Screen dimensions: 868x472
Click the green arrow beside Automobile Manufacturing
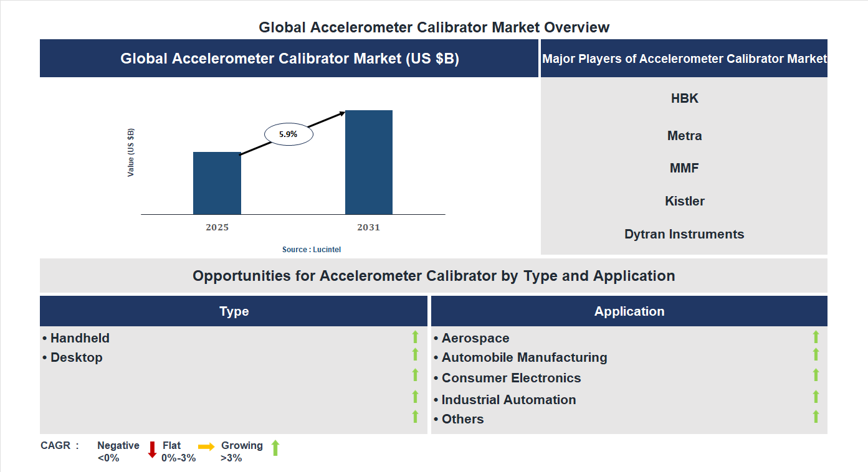(816, 356)
